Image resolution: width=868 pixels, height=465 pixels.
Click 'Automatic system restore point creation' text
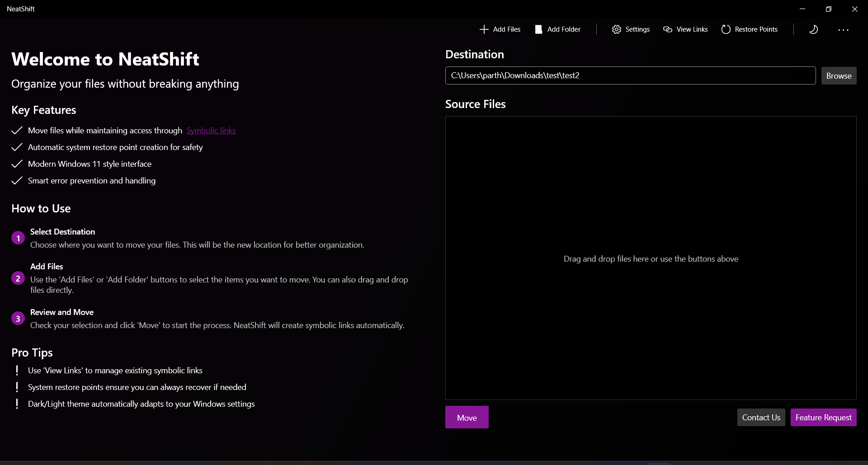[115, 147]
